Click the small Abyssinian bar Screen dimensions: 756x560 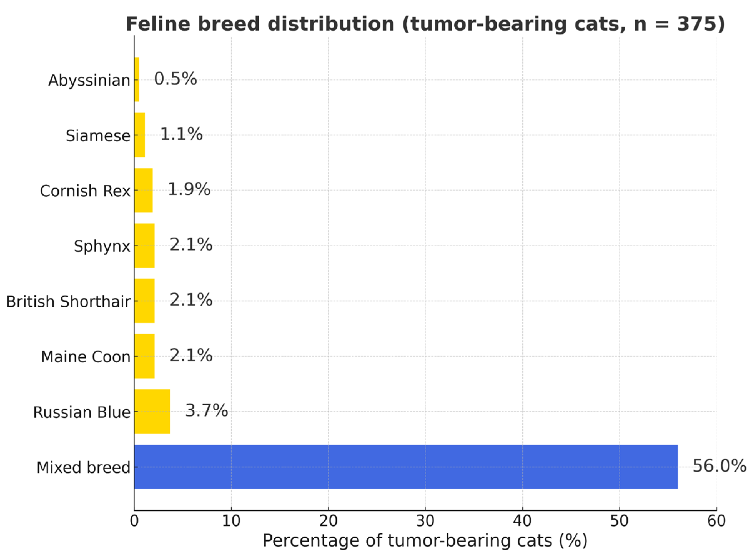click(137, 80)
